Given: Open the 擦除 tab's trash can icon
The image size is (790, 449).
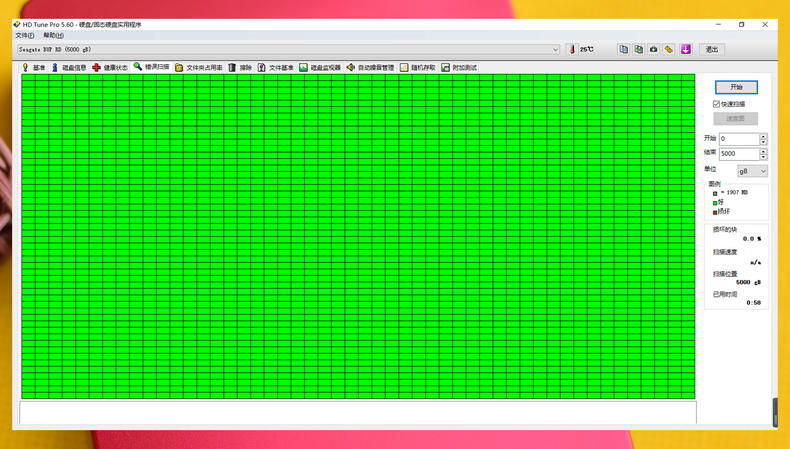Looking at the screenshot, I should tap(232, 68).
